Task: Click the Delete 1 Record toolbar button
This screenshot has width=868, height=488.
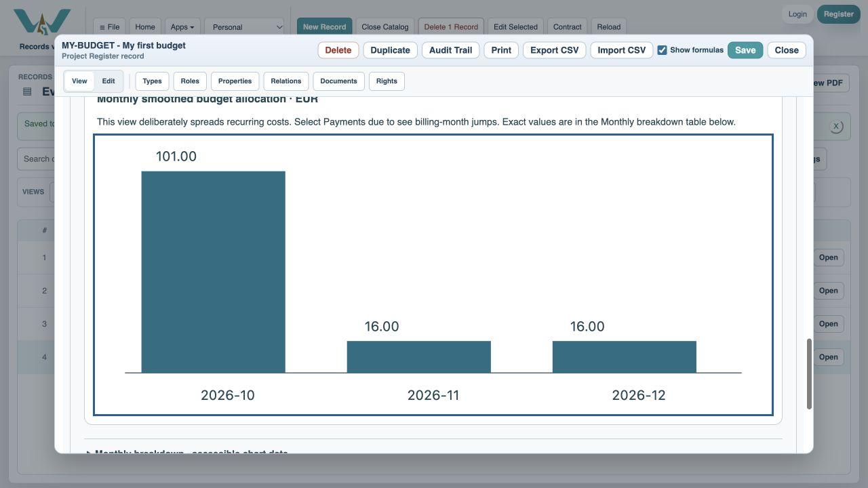Action: pos(451,27)
